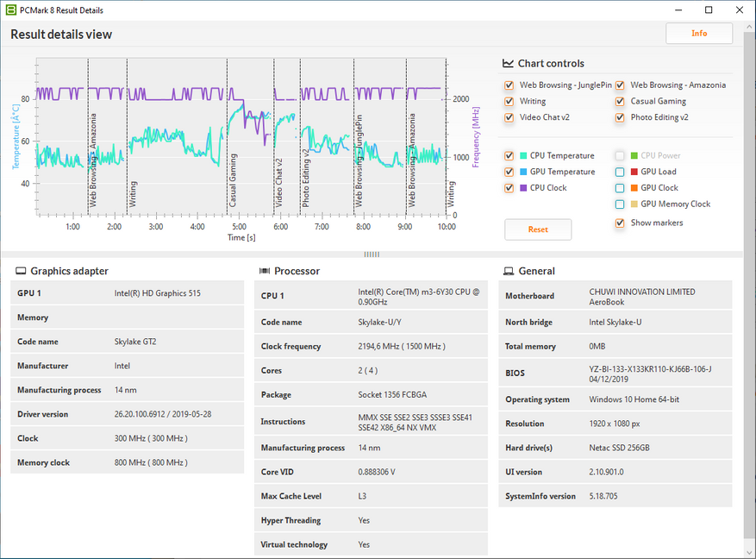Hide the CPU Clock series via checkbox
Viewport: 756px width, 559px height.
point(509,188)
